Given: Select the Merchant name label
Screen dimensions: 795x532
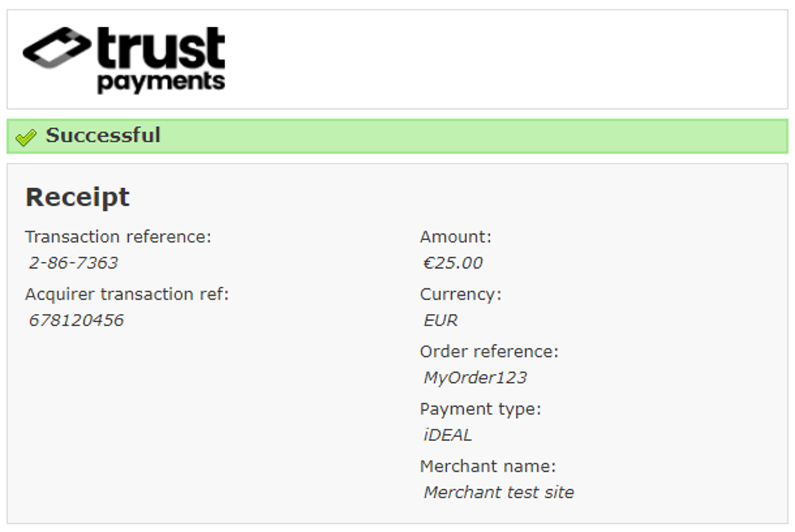Looking at the screenshot, I should 488,465.
